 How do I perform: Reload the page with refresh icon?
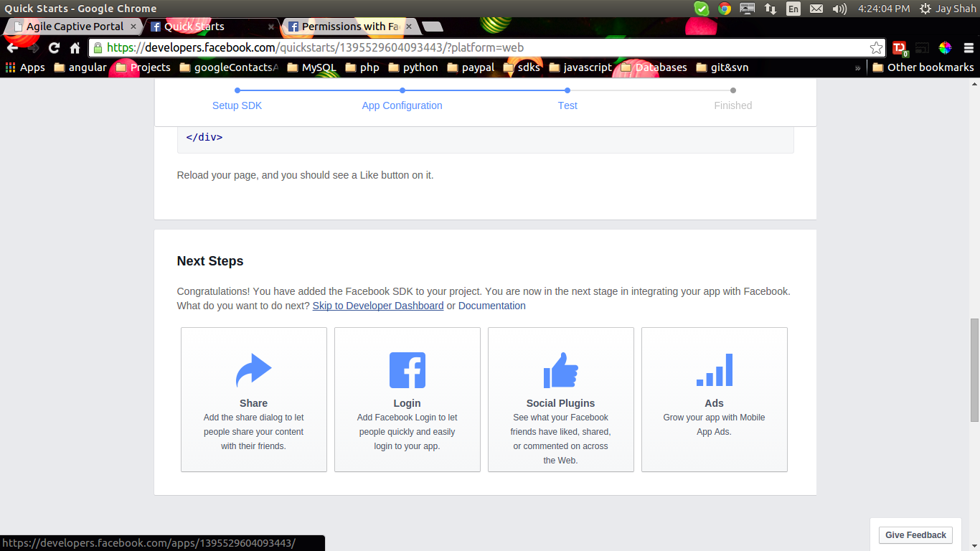click(x=54, y=48)
